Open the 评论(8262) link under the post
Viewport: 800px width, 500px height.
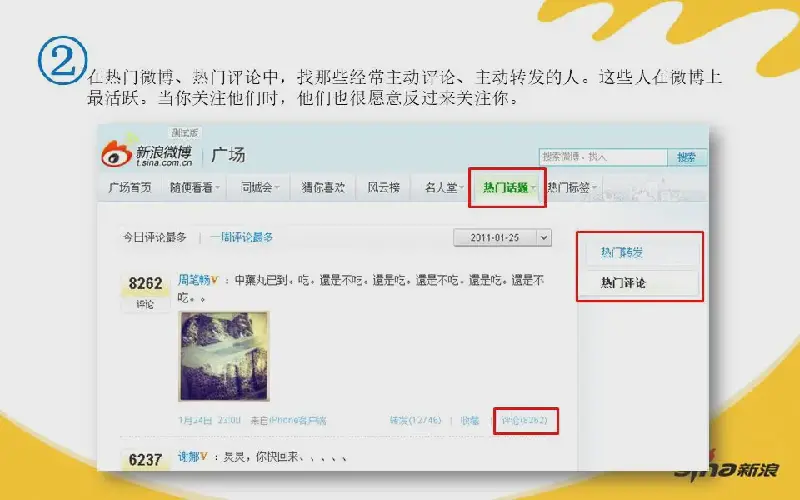click(x=524, y=420)
